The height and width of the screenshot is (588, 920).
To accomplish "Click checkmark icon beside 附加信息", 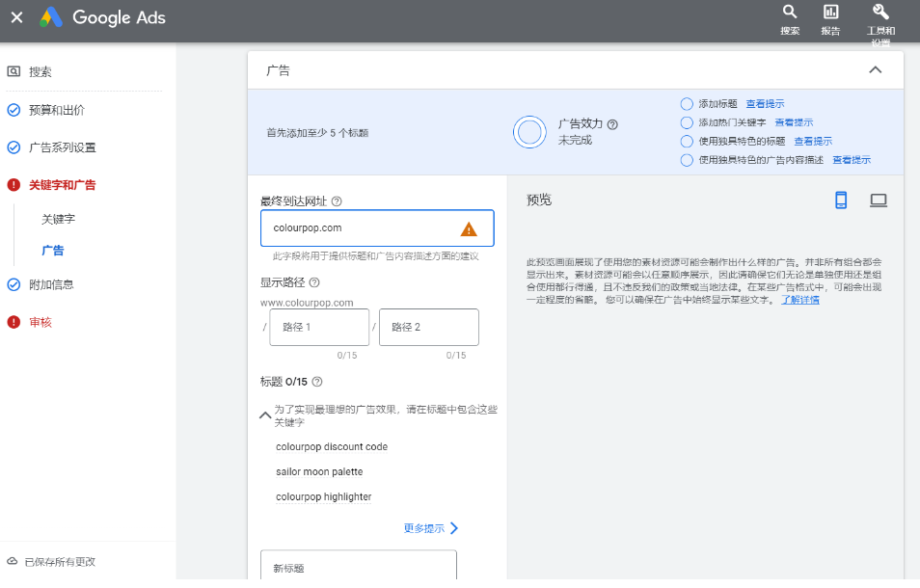I will coord(14,285).
